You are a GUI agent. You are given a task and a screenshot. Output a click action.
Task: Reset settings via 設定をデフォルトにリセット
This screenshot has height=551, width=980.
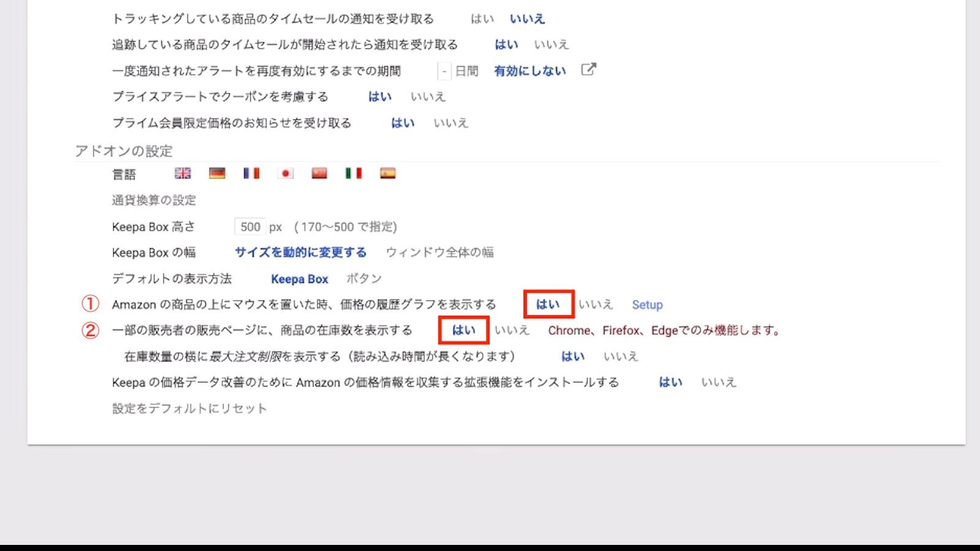(x=189, y=408)
